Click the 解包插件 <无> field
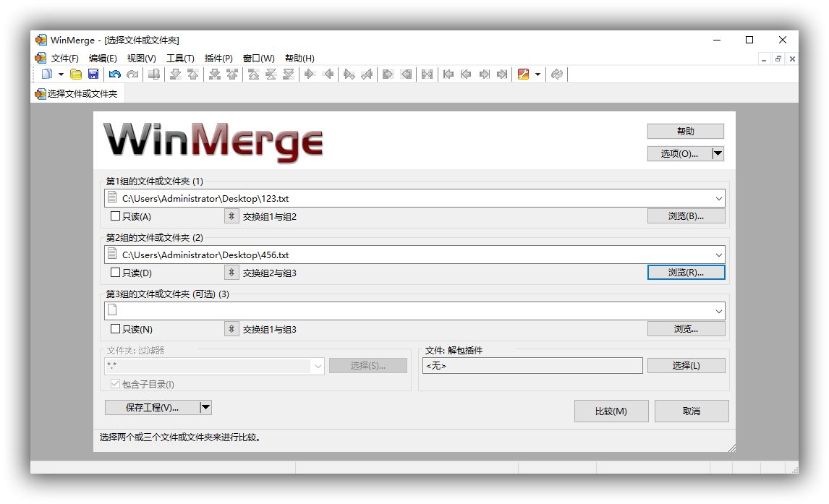Screen dimensions: 829x504 pyautogui.click(x=532, y=366)
